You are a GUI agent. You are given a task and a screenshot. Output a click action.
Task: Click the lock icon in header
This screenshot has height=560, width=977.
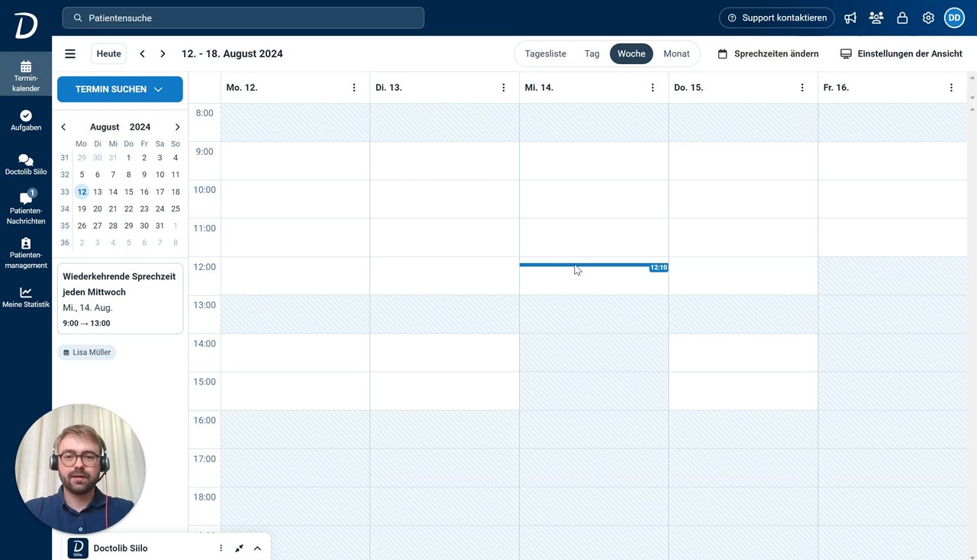902,18
